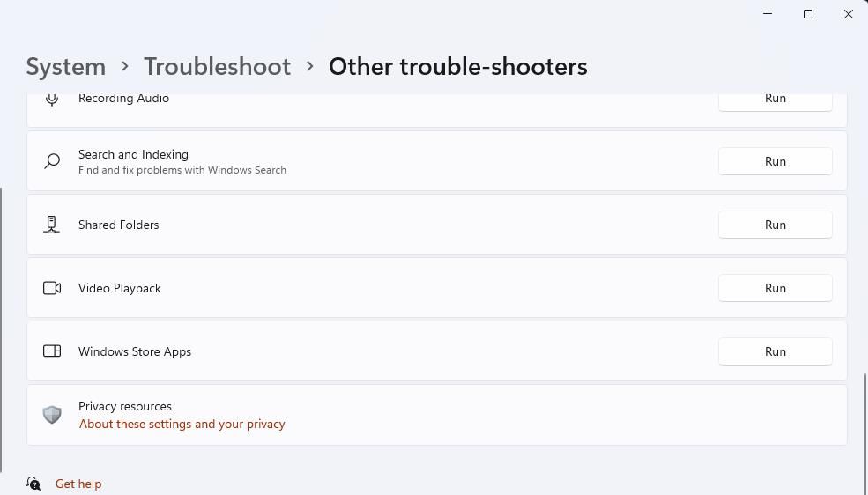Go back to System breadcrumb
The width and height of the screenshot is (868, 495).
[x=65, y=67]
